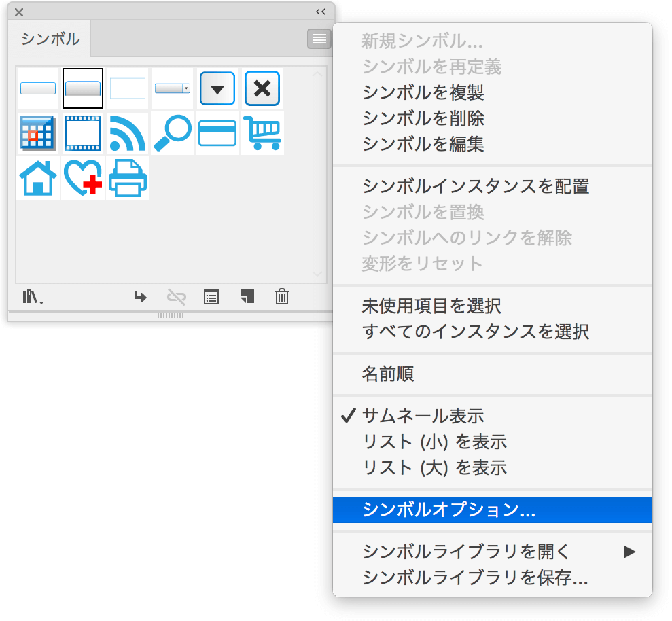Collapse the panel with double-arrow icon
This screenshot has width=672, height=621.
321,12
